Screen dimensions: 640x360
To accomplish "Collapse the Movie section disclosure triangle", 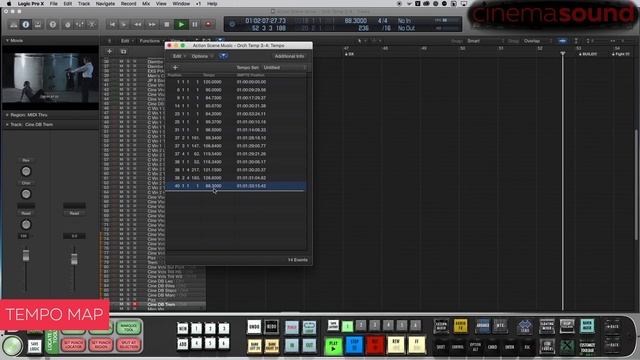I will (x=7, y=41).
